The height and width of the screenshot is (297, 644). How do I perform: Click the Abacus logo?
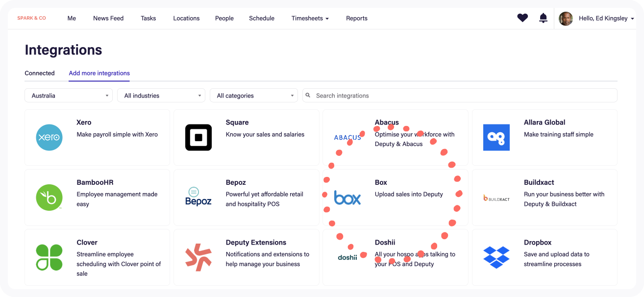click(x=347, y=138)
